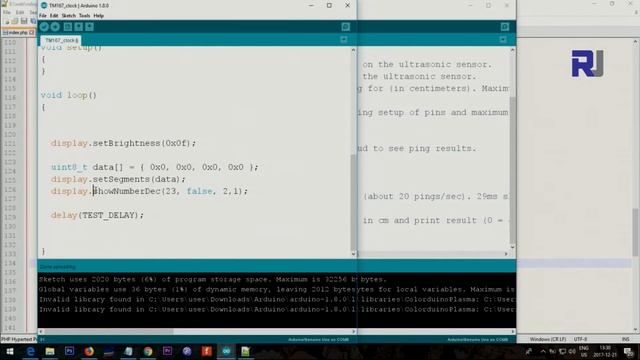Viewport: 640px width, 360px height.
Task: Open the Edit menu in Arduino
Action: coord(54,16)
